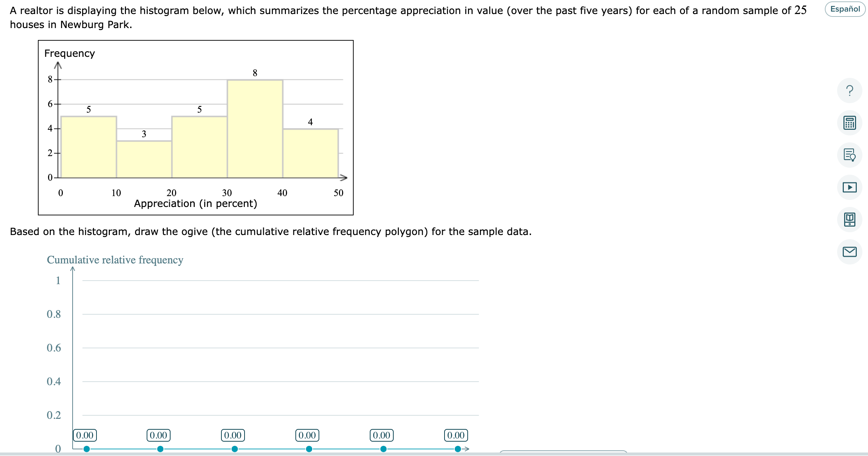Viewport: 868px width, 456px height.
Task: Click the second 0.00 input box
Action: click(159, 435)
